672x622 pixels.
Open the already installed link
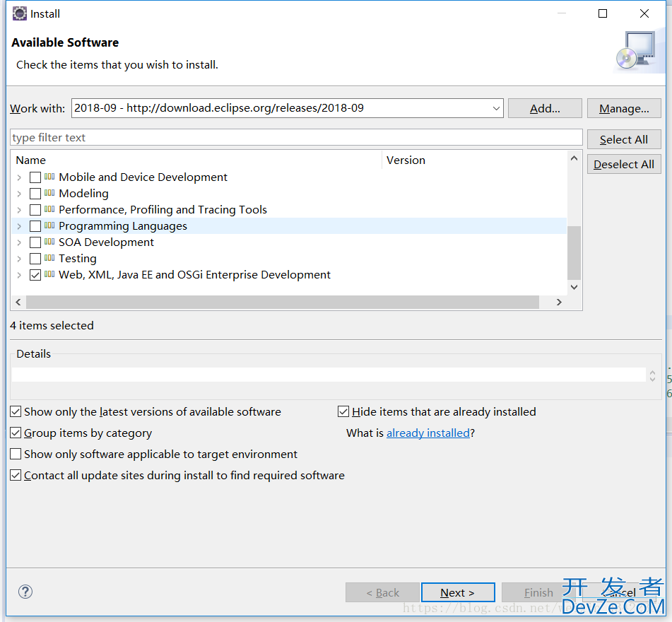pos(428,433)
